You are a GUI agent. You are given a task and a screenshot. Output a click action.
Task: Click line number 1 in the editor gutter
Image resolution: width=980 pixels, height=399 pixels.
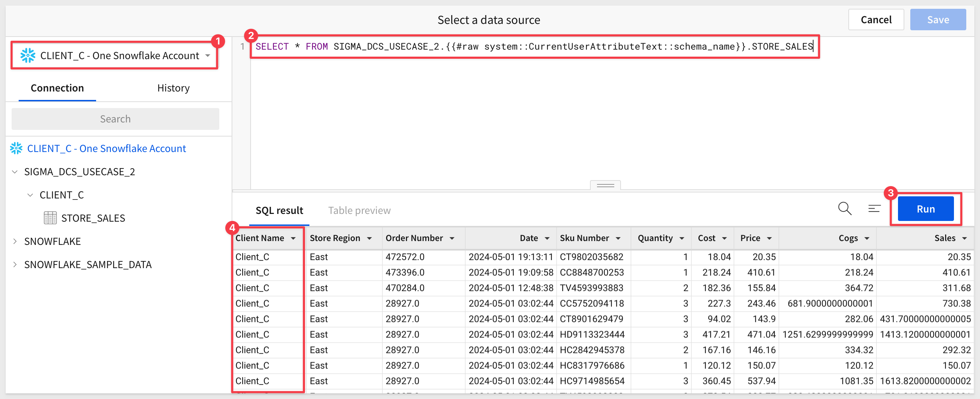(242, 46)
